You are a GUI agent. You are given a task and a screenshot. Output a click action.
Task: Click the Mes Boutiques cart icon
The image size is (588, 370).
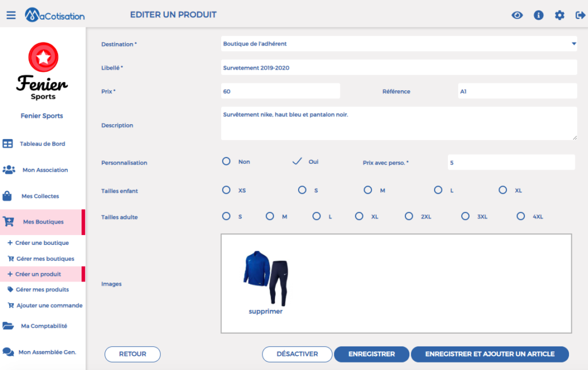click(8, 222)
